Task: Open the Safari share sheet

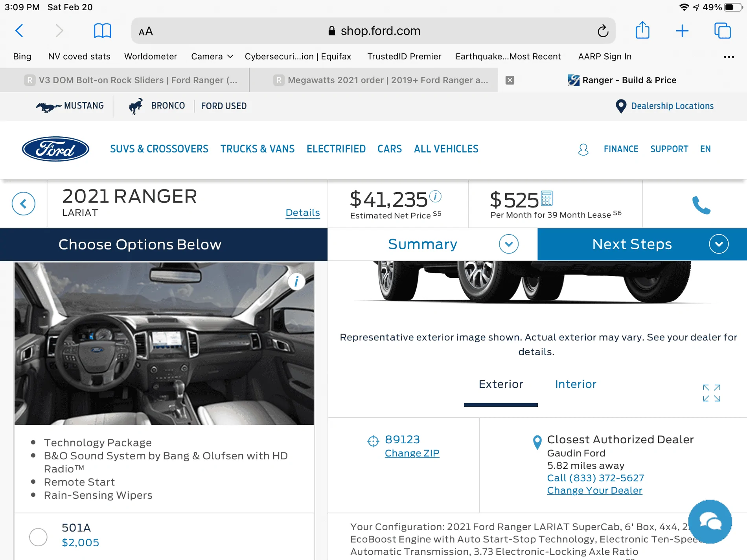Action: point(642,30)
